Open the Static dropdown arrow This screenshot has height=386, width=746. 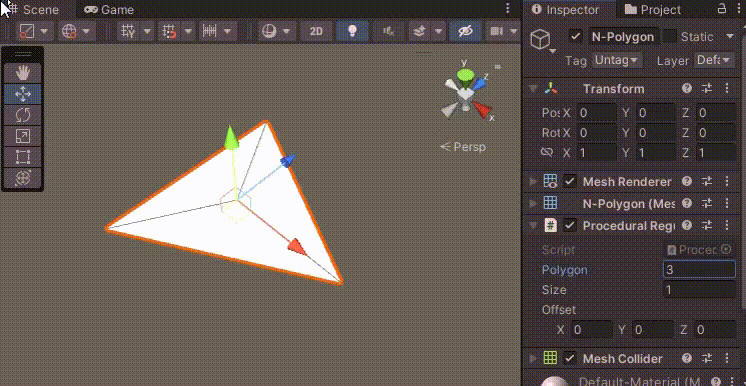pos(730,37)
